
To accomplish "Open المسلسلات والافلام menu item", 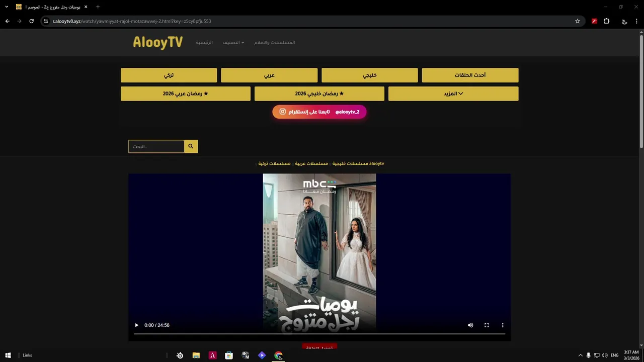I will 275,43.
